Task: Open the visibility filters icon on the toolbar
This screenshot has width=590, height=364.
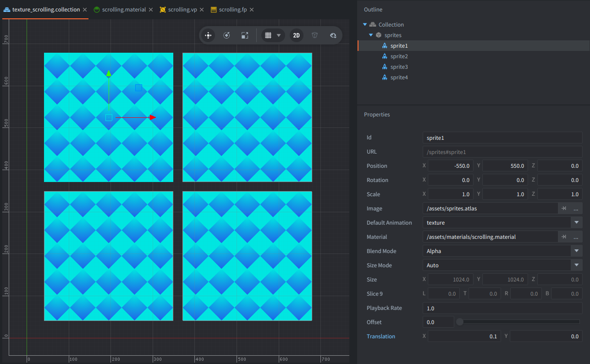Action: tap(333, 35)
